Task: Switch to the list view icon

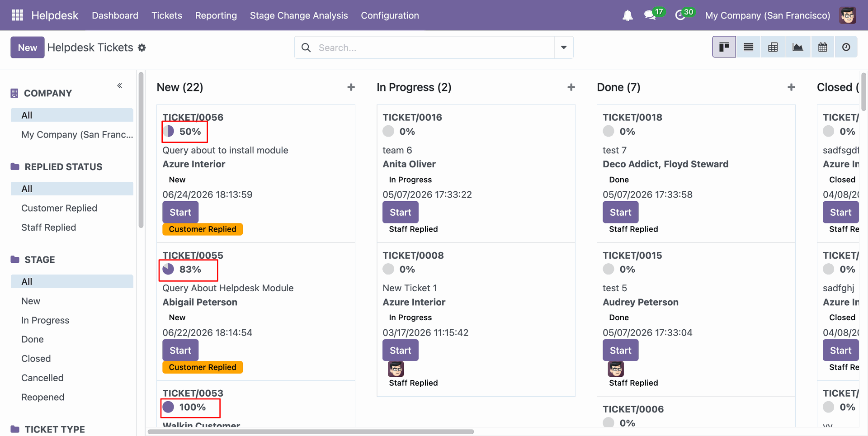Action: (749, 47)
